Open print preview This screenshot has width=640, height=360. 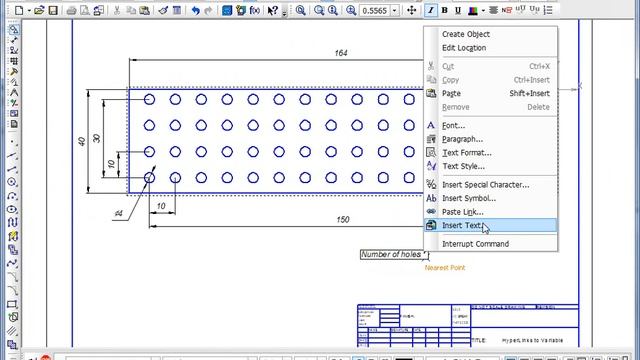[x=84, y=11]
